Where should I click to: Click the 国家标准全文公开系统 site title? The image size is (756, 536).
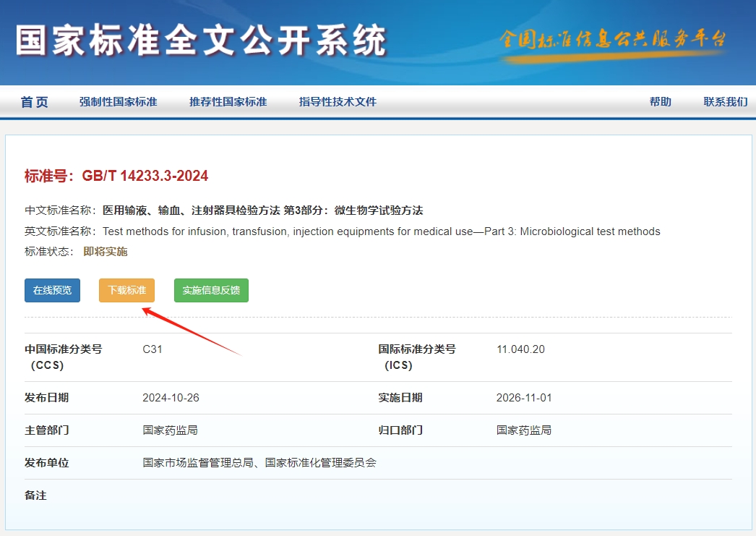201,41
